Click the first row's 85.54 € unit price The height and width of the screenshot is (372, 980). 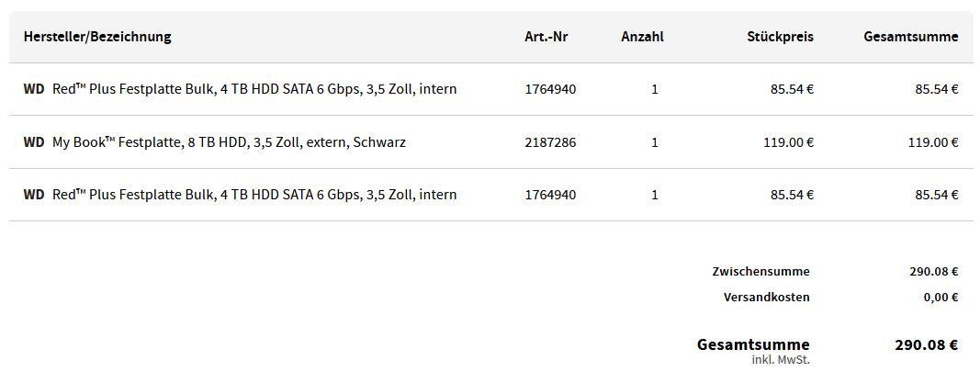pyautogui.click(x=791, y=89)
